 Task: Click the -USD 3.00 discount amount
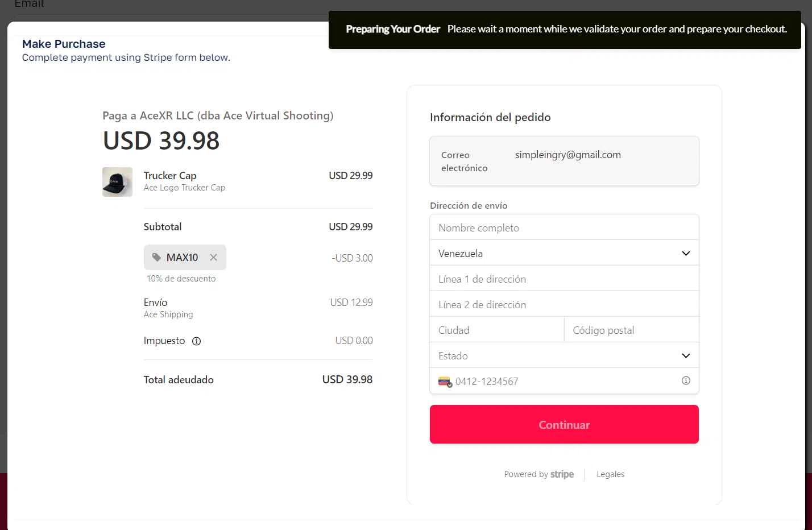[x=352, y=258]
